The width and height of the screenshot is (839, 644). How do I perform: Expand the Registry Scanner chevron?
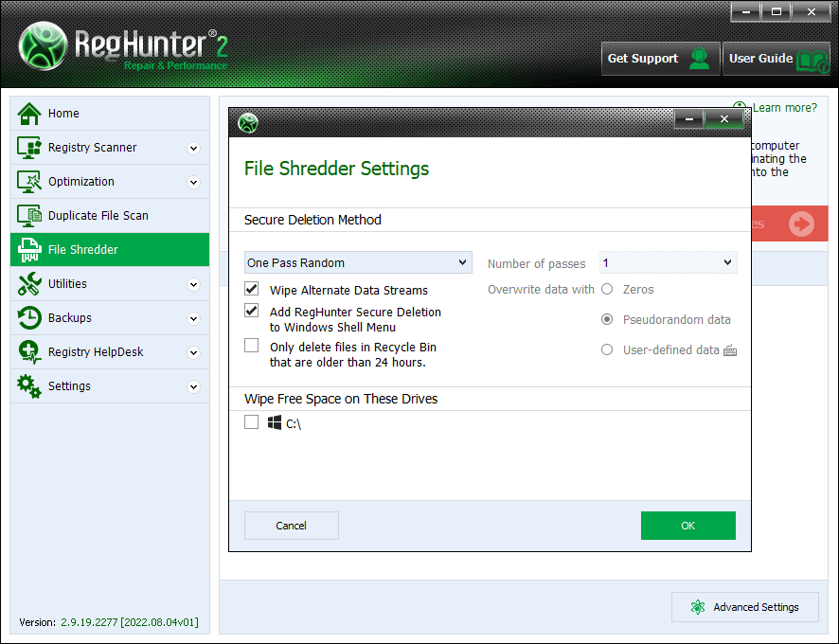(194, 148)
